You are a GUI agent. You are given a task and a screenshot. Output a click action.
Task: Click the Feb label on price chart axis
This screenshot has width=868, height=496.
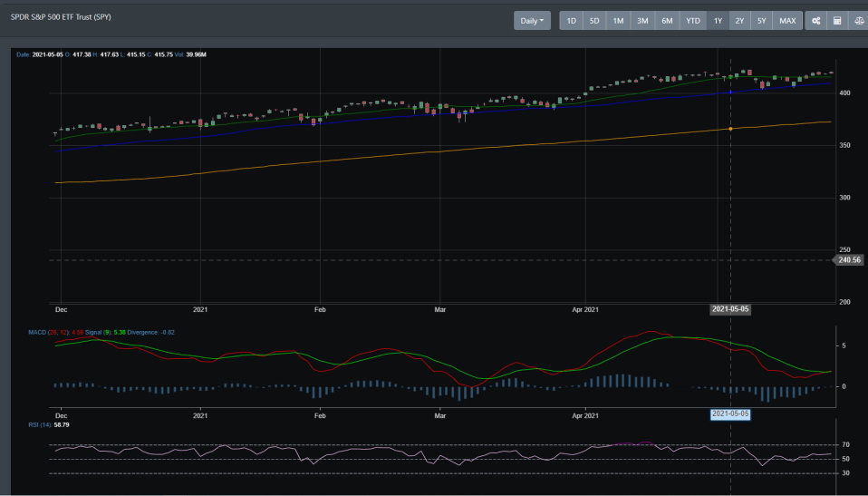pos(320,309)
